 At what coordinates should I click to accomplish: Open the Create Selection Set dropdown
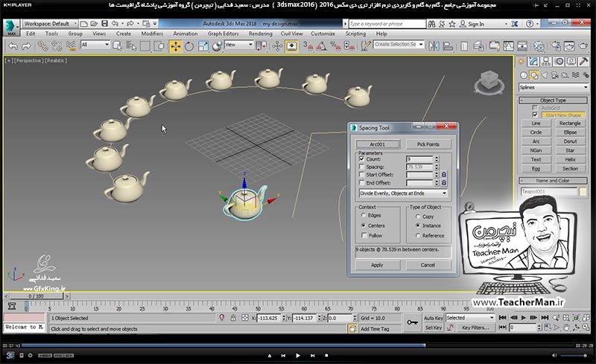point(399,45)
